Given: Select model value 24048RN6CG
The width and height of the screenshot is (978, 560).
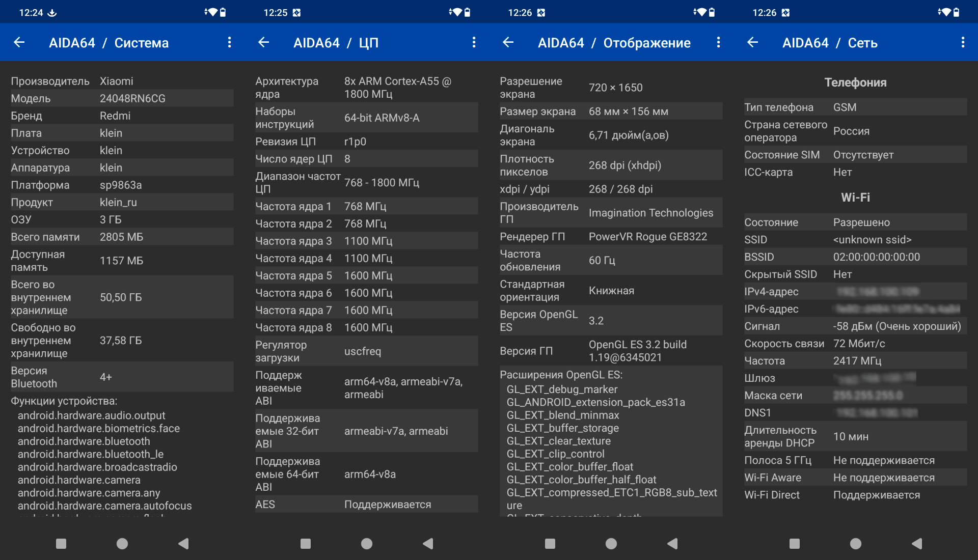Looking at the screenshot, I should (x=132, y=98).
